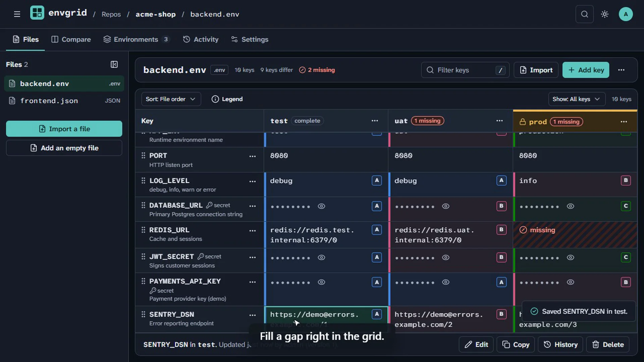
Task: Open the Activity tab
Action: [x=201, y=39]
